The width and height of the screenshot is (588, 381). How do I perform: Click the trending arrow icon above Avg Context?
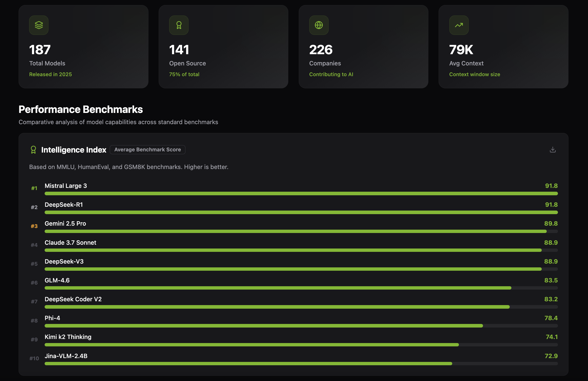[459, 25]
